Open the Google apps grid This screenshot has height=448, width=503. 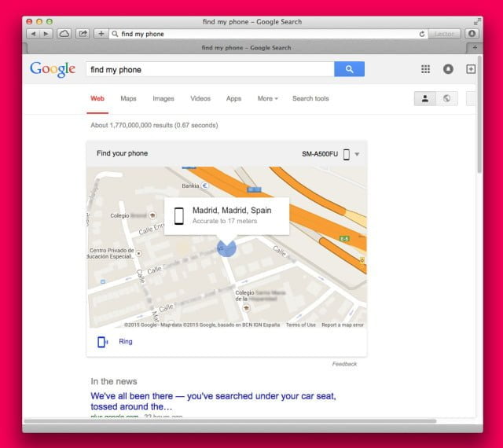(x=425, y=69)
